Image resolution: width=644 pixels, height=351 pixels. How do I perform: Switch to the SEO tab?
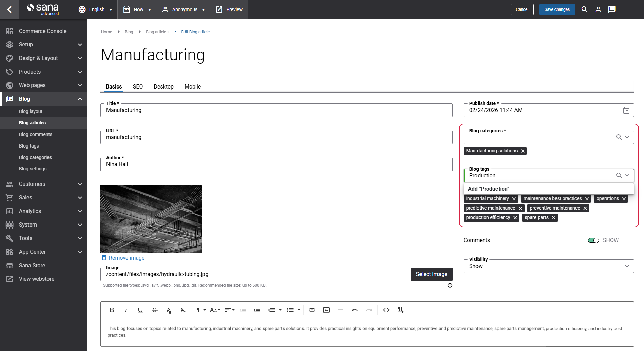pos(138,87)
